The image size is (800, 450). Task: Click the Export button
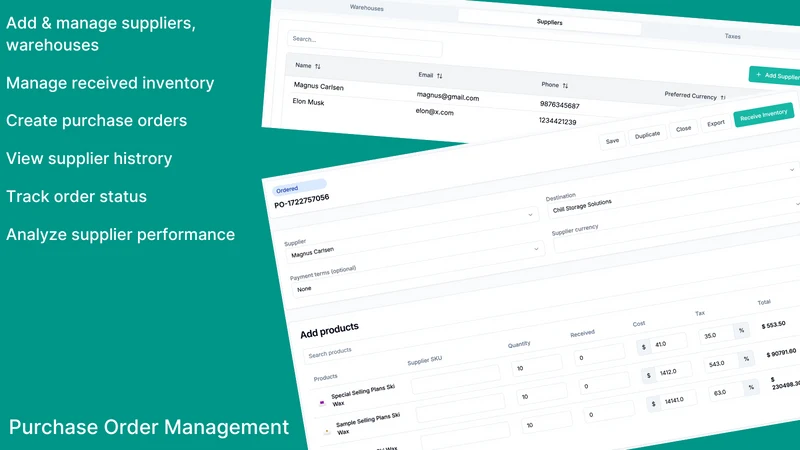point(715,123)
